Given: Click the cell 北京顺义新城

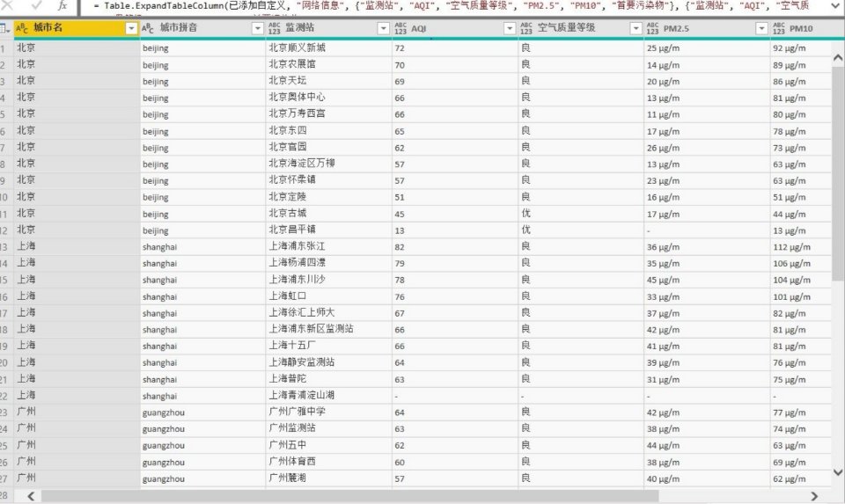Looking at the screenshot, I should coord(328,47).
